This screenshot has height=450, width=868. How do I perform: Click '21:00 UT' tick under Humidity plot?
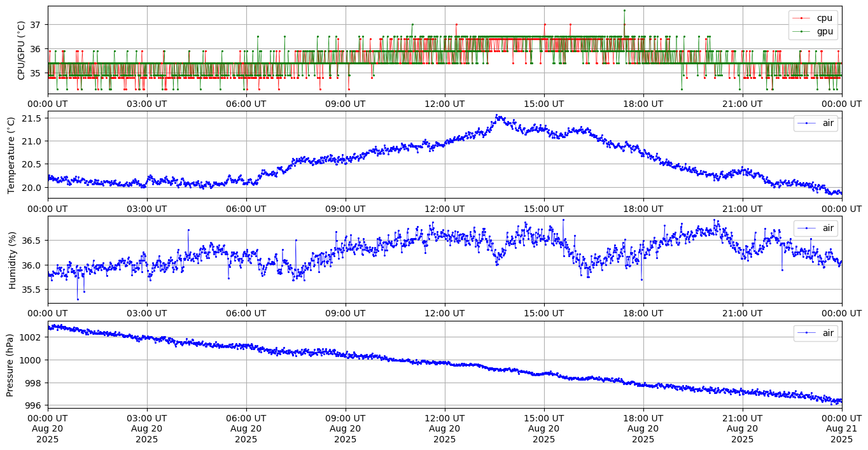pyautogui.click(x=743, y=314)
